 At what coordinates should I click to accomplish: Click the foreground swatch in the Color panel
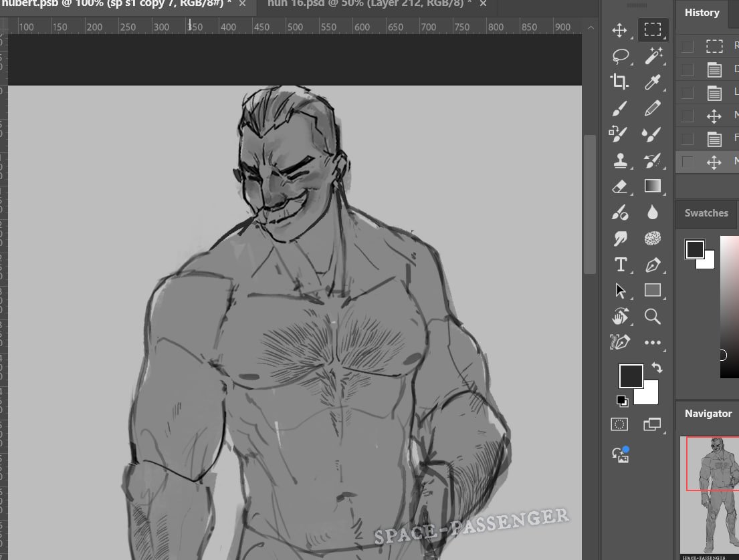(695, 249)
